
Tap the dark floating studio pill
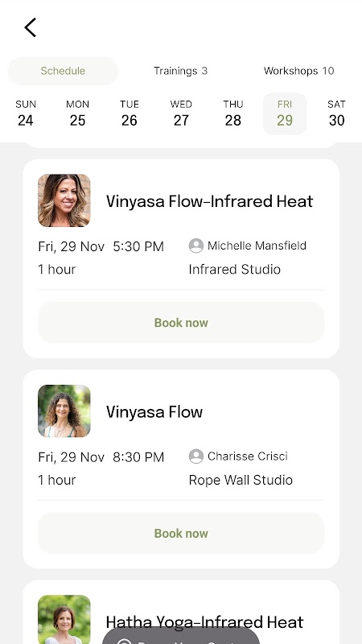pos(181,636)
